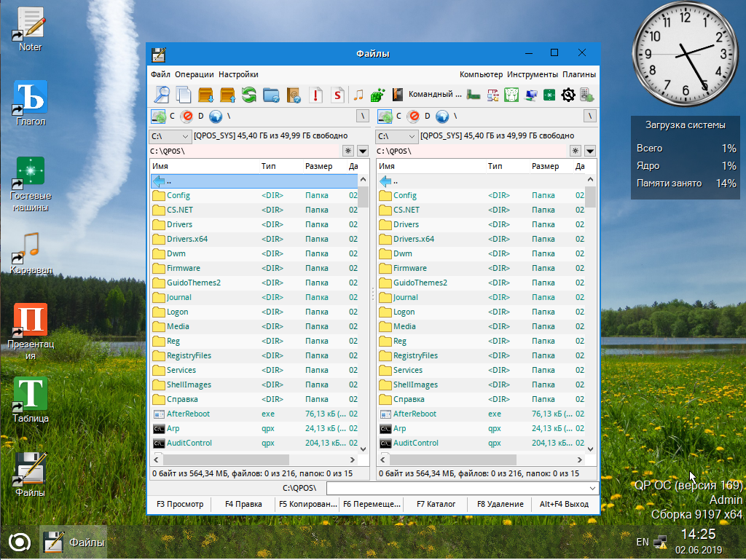
Task: Expand the bottom command line dropdown
Action: pos(592,488)
